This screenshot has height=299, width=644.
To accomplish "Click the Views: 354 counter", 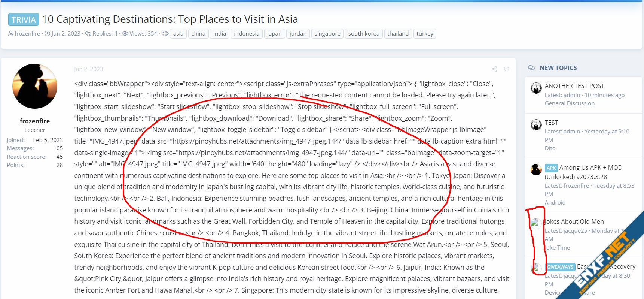I will pos(140,34).
